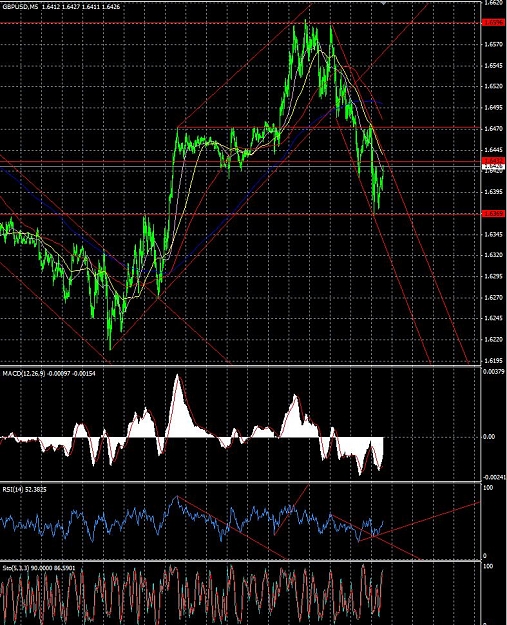Click the red 1.6432 price level label

[493, 160]
